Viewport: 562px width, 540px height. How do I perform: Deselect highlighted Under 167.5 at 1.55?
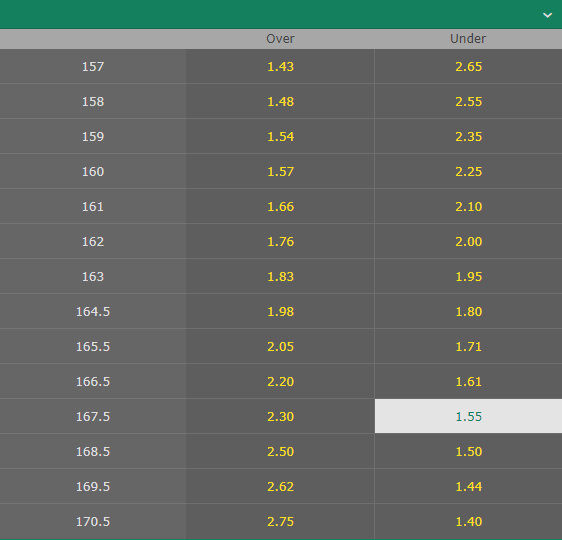click(x=468, y=416)
